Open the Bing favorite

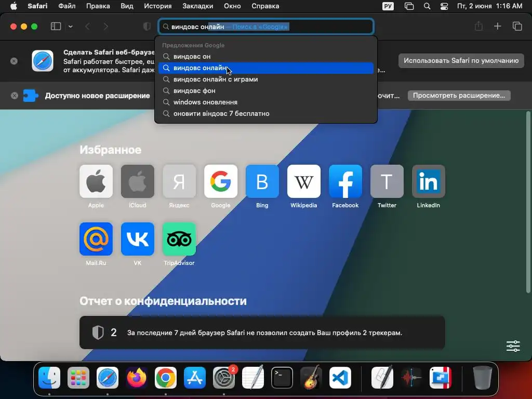coord(262,181)
